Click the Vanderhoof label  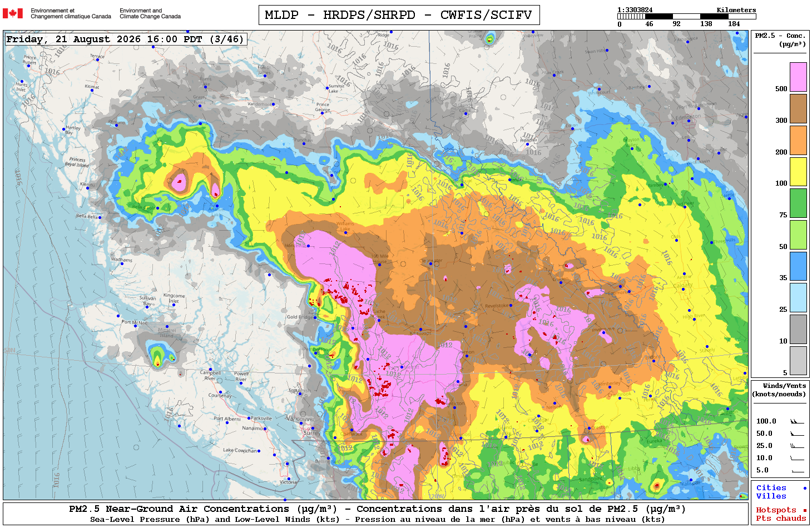(259, 104)
